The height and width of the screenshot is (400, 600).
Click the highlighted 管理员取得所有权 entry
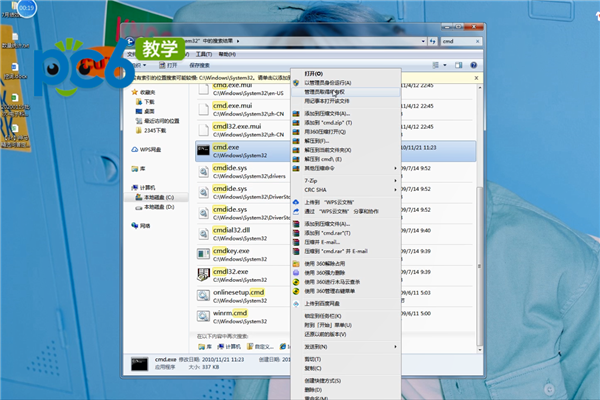coord(346,92)
